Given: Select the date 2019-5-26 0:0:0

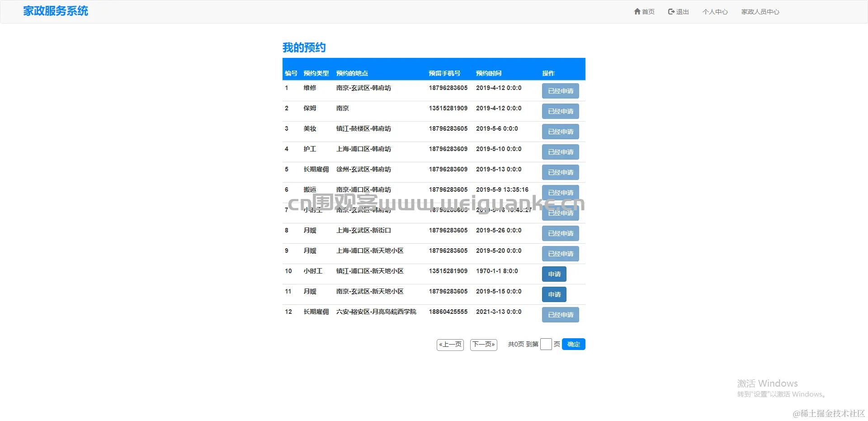Looking at the screenshot, I should [499, 230].
